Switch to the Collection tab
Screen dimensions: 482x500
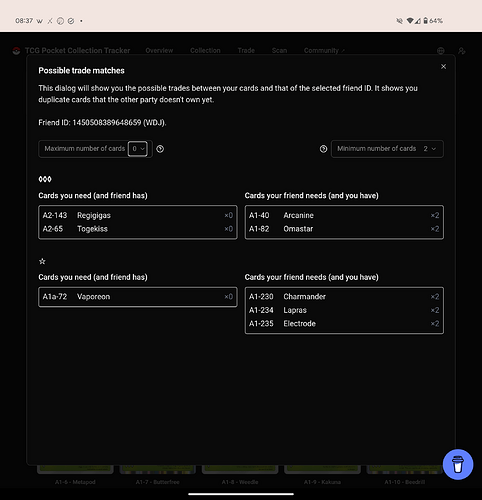(205, 51)
